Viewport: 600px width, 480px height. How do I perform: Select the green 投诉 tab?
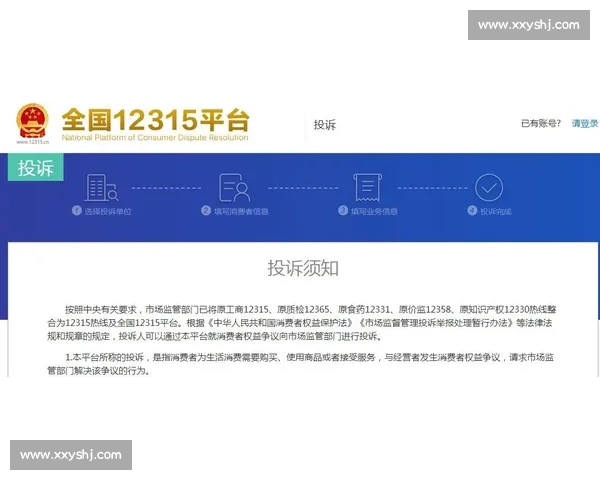[36, 167]
